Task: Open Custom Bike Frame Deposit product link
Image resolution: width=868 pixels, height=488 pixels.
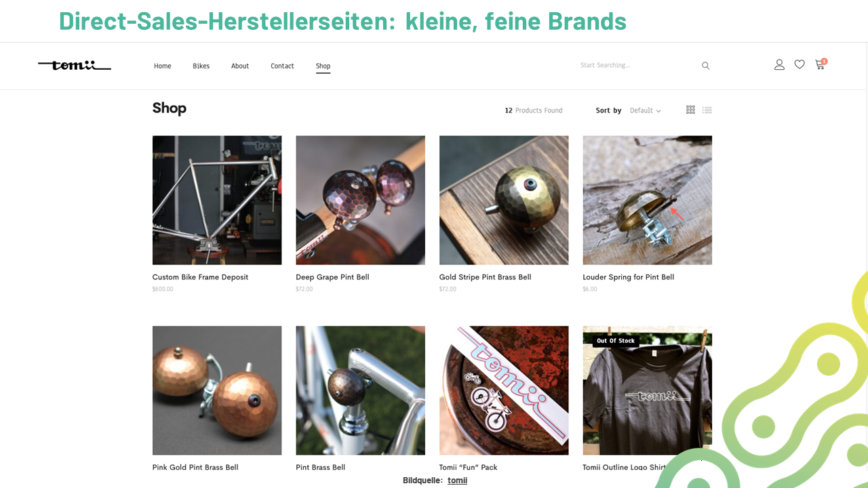Action: coord(200,277)
